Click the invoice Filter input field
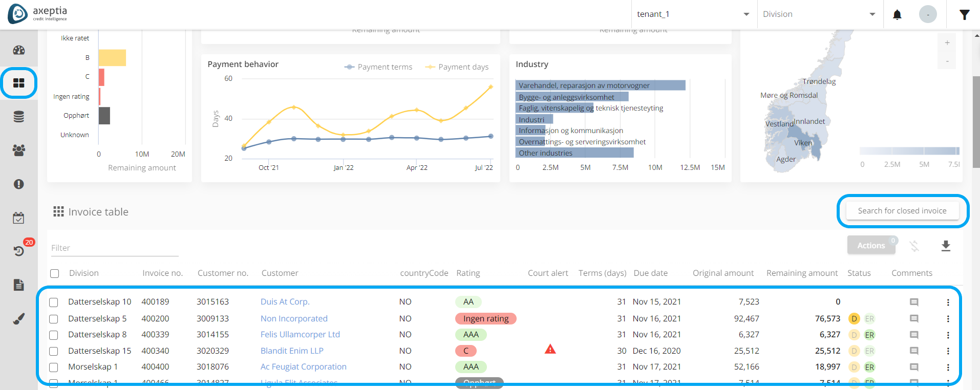 tap(115, 248)
